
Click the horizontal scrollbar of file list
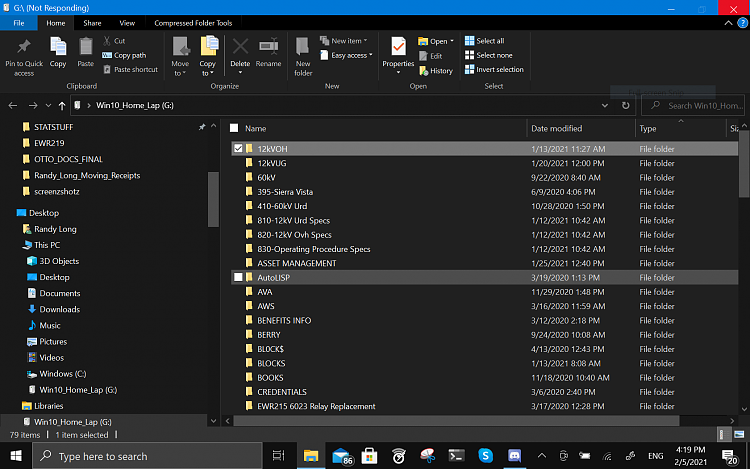(456, 421)
